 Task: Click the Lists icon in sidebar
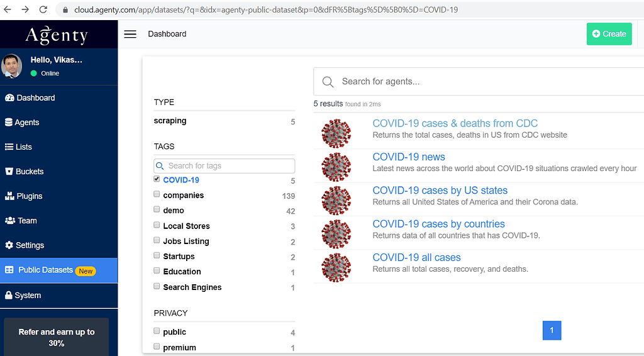9,147
